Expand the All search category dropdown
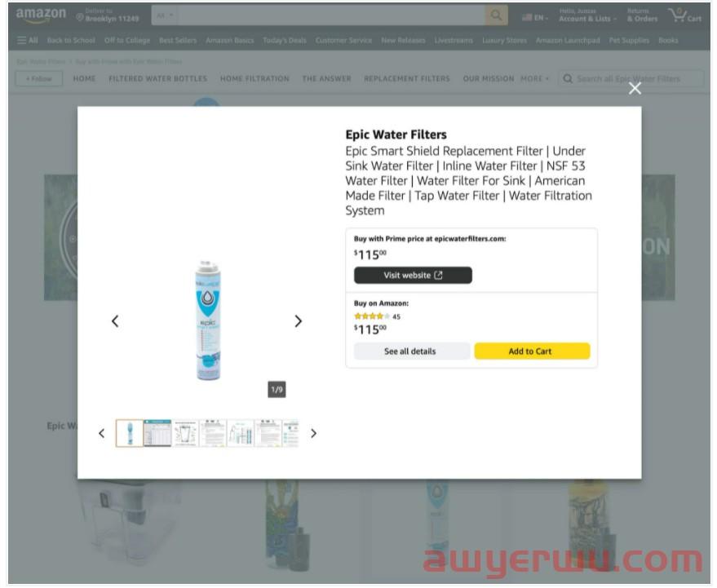 tap(165, 15)
